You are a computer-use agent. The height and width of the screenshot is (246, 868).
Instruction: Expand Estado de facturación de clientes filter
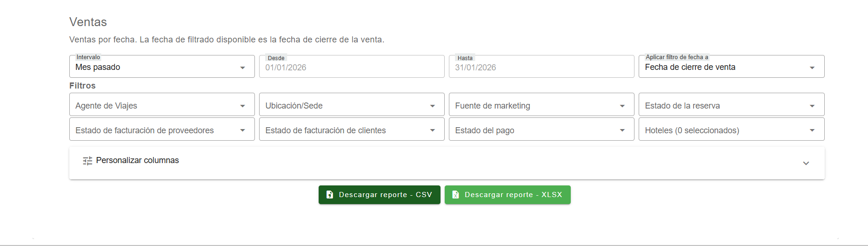351,130
